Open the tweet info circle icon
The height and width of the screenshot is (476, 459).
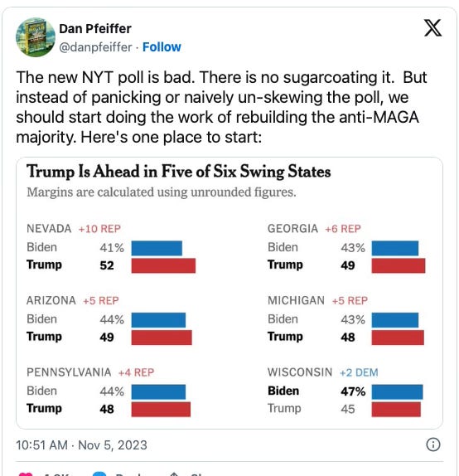[x=433, y=444]
